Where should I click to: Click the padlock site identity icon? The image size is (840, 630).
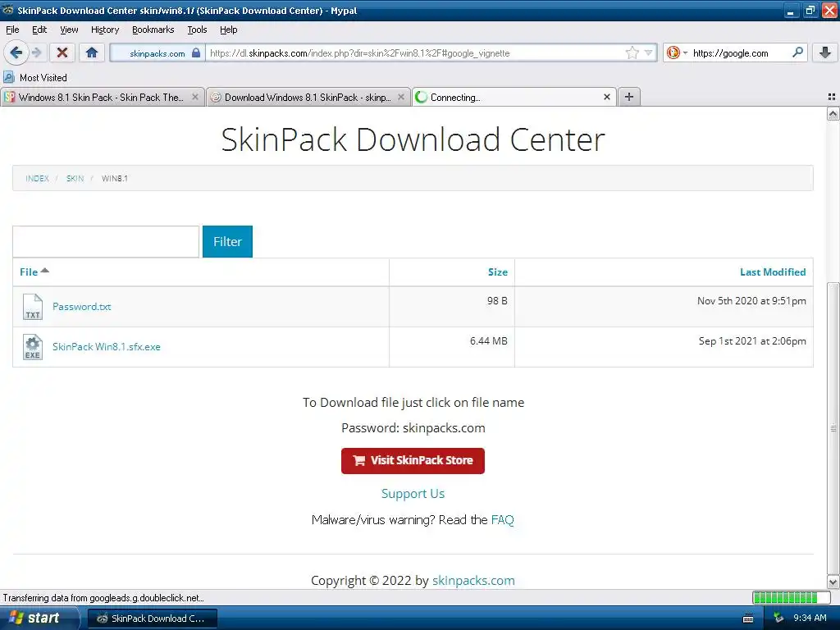(x=196, y=52)
